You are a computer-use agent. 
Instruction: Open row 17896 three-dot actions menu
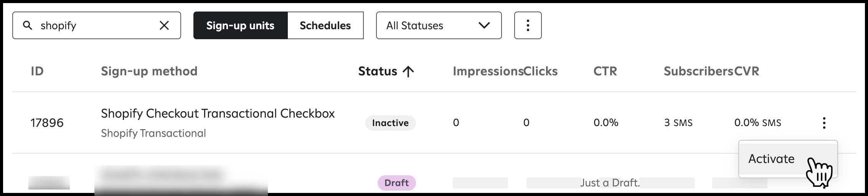pos(824,123)
